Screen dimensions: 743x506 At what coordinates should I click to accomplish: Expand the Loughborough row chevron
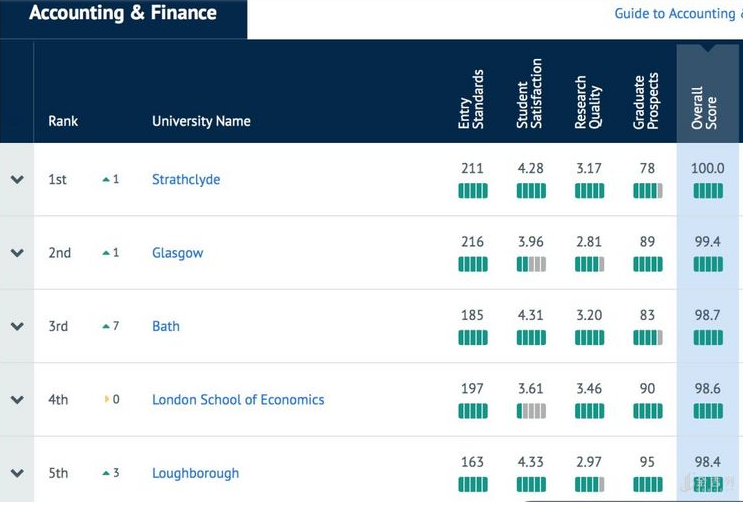click(17, 473)
